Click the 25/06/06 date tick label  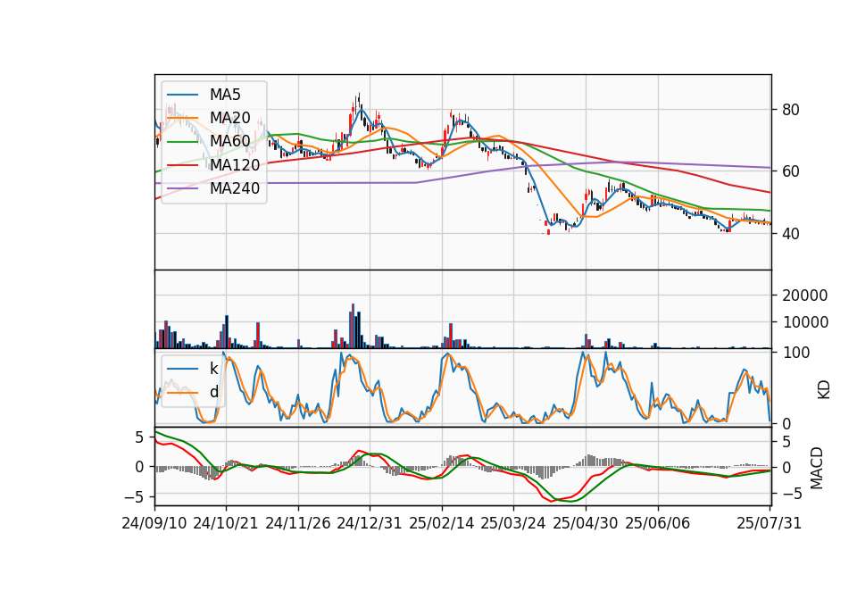pos(658,523)
